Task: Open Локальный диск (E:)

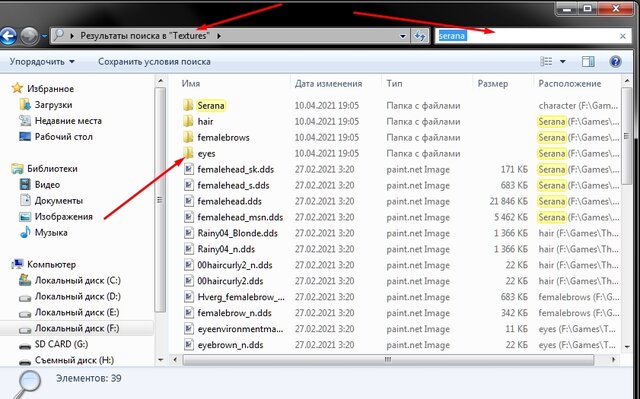Action: (77, 313)
